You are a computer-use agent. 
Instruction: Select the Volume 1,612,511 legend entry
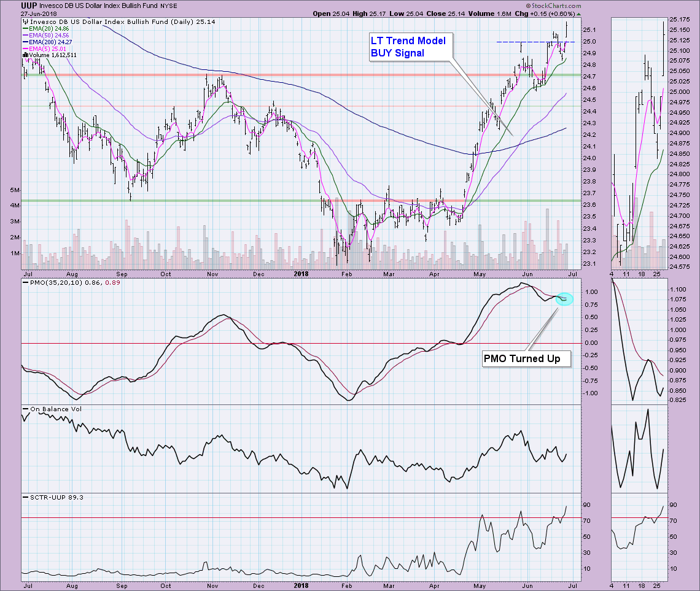click(53, 55)
